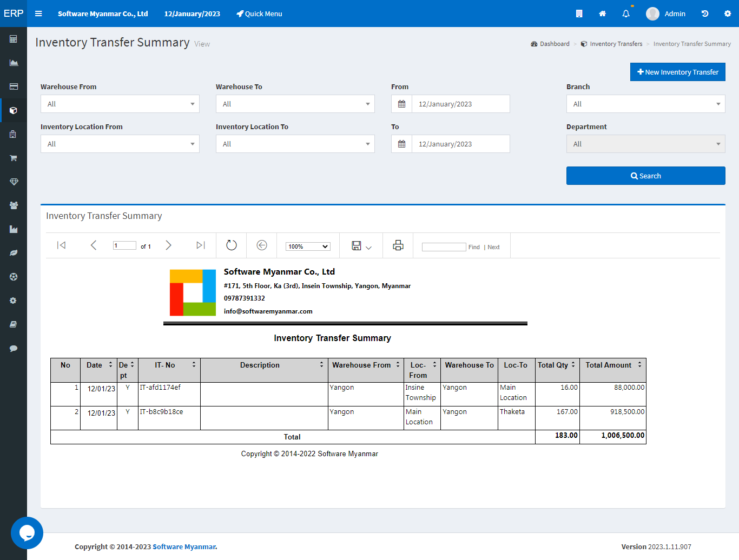Click Dashboard breadcrumb link
739x560 pixels.
[x=550, y=44]
